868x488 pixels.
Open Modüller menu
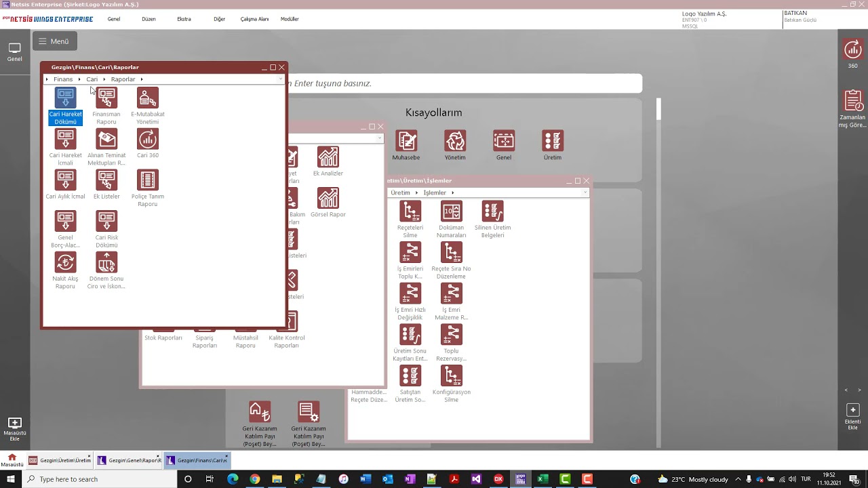(290, 19)
